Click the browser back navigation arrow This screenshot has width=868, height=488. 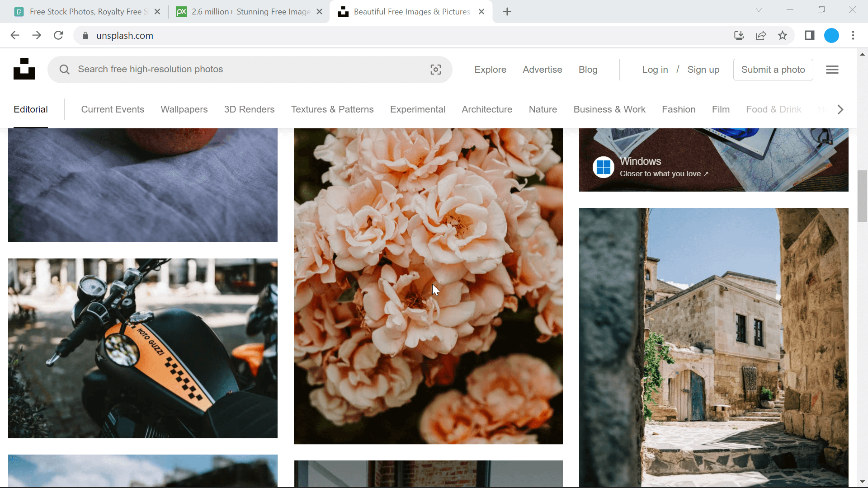tap(14, 36)
